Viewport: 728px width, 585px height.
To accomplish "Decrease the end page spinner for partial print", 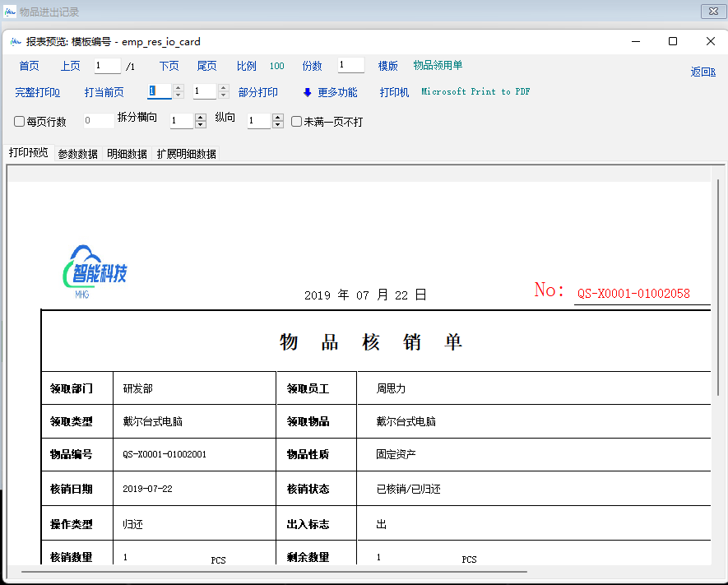I will click(x=223, y=95).
